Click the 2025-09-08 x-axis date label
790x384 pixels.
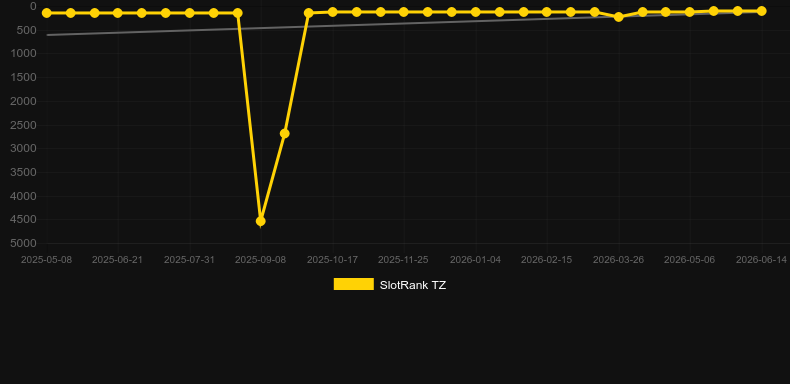pyautogui.click(x=260, y=260)
